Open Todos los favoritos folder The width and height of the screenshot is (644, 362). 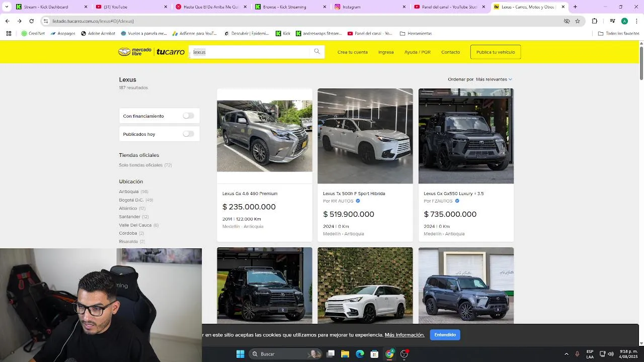point(618,33)
